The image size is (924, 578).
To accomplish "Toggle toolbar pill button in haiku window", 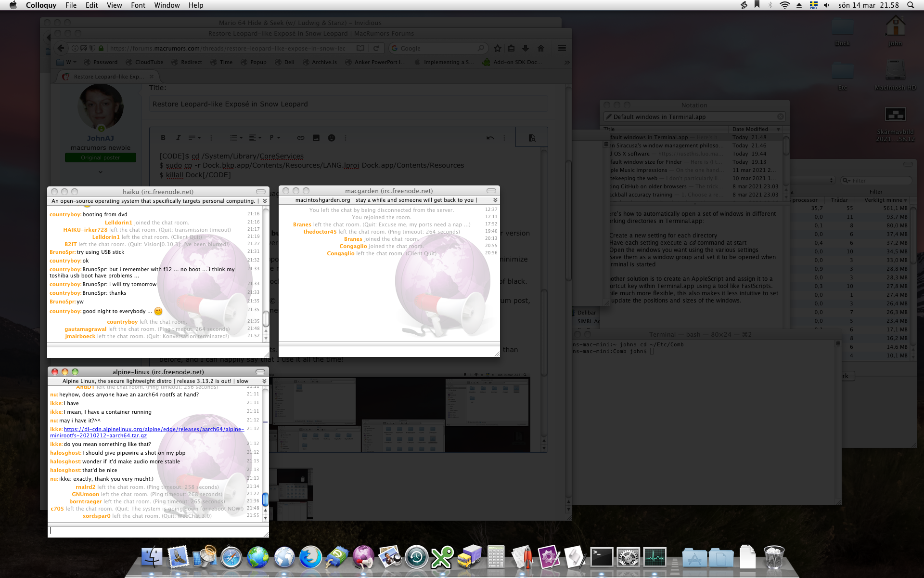I will [261, 192].
